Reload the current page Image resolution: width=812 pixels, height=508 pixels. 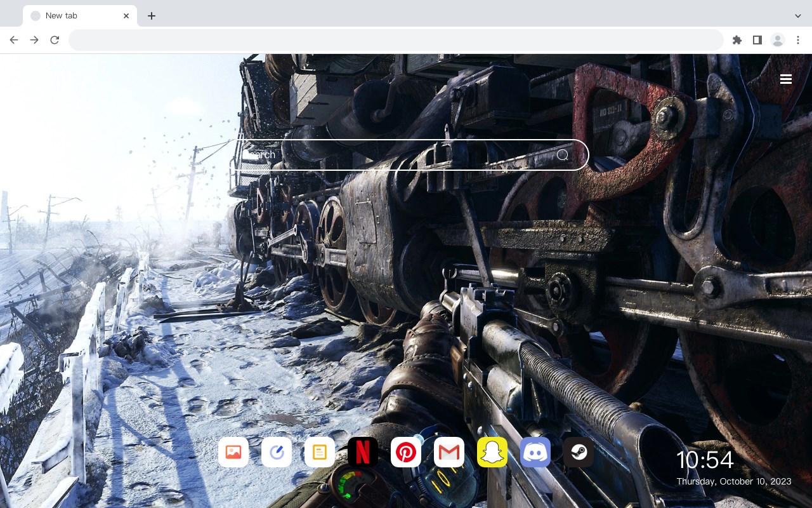(55, 40)
